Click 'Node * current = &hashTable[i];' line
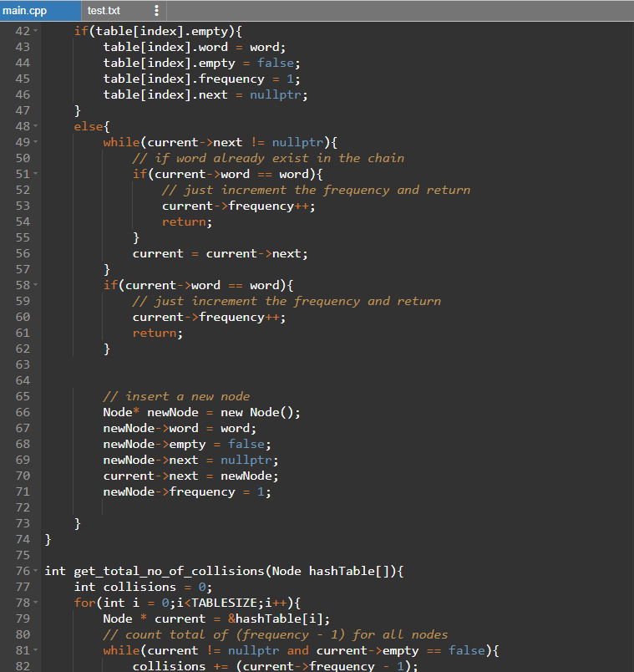 216,619
